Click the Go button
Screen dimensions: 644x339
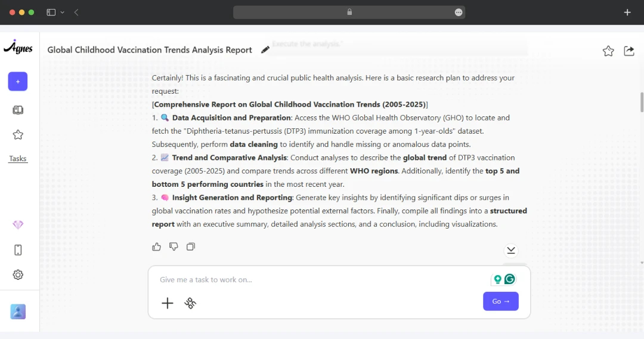(501, 301)
